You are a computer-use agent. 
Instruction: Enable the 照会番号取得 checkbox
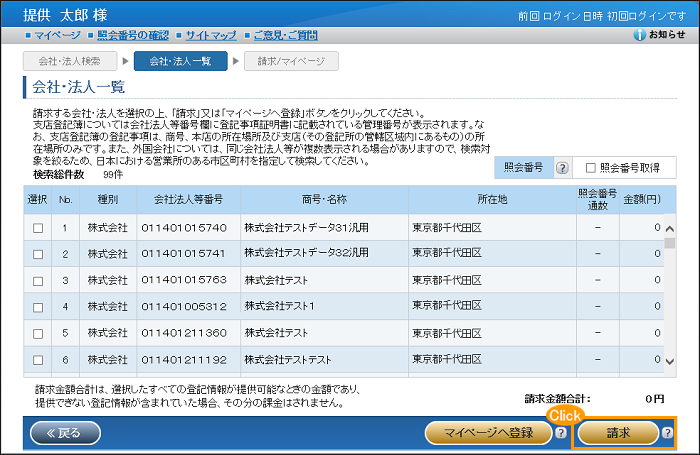coord(591,168)
